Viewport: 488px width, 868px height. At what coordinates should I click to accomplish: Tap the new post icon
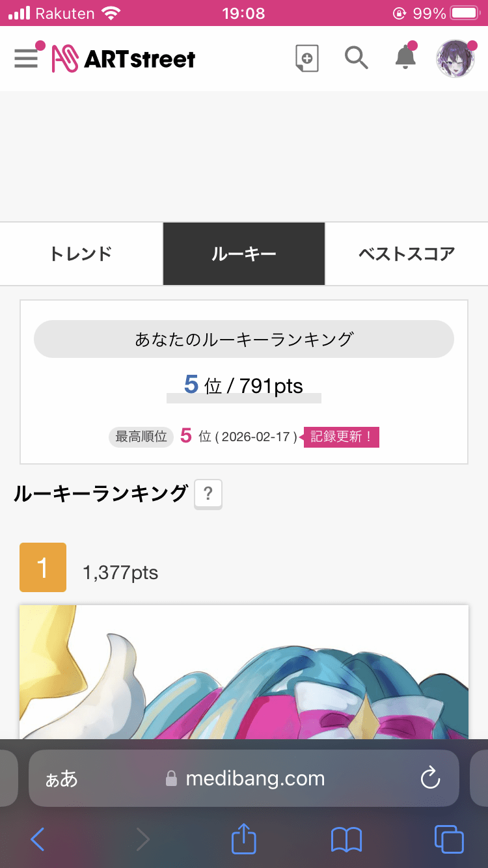(x=306, y=59)
